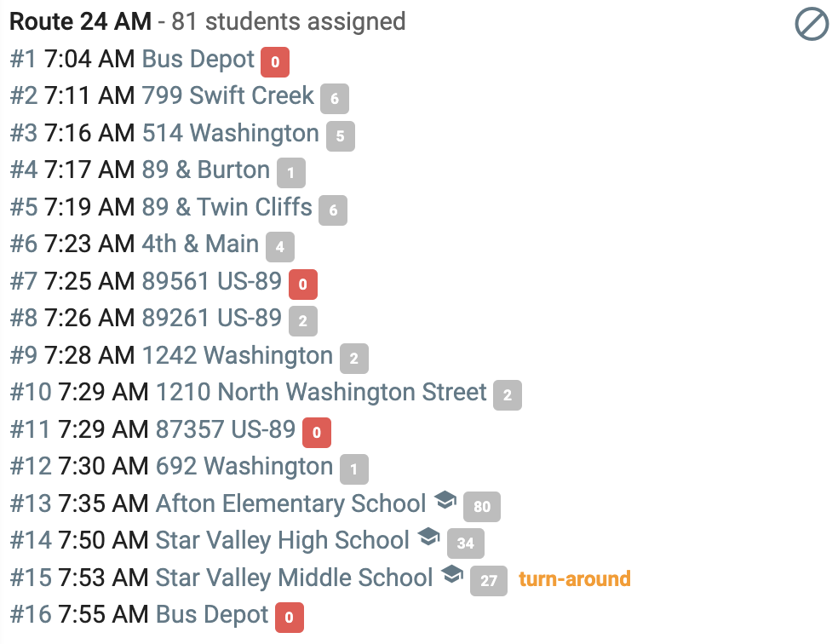Screen dimensions: 838x644
Task: Select the 89 & Burton stop
Action: (206, 170)
